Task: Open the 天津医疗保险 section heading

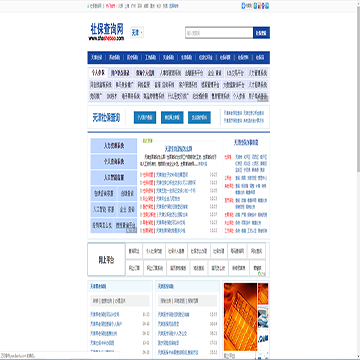Action: pyautogui.click(x=166, y=286)
